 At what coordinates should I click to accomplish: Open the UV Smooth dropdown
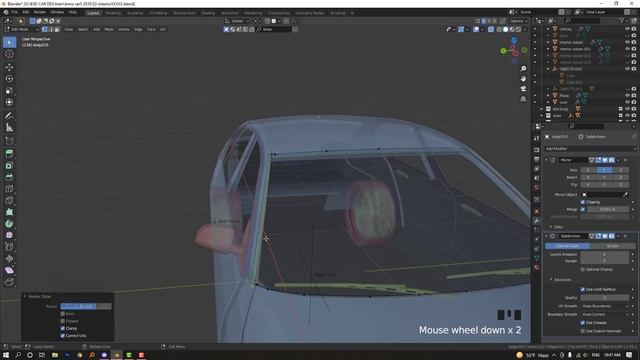605,306
